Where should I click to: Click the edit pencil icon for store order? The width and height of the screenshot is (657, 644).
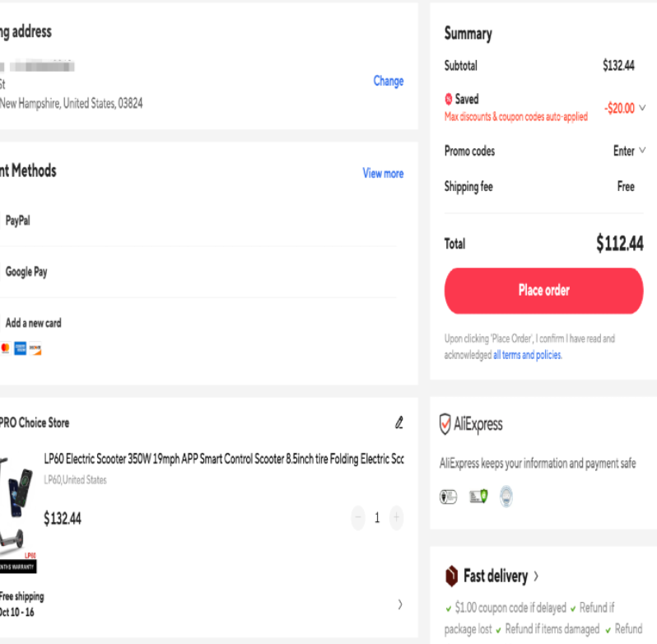[399, 423]
